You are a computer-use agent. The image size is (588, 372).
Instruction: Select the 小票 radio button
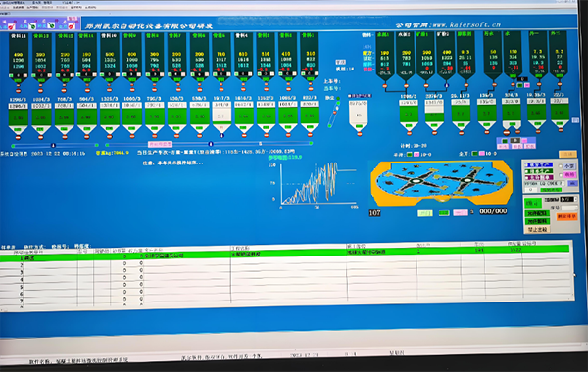pyautogui.click(x=561, y=166)
